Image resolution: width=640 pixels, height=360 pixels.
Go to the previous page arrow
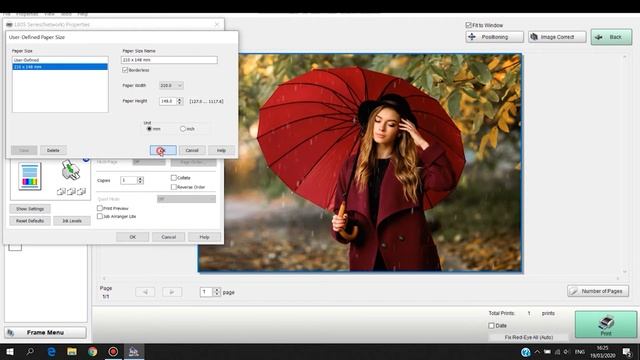tap(145, 292)
